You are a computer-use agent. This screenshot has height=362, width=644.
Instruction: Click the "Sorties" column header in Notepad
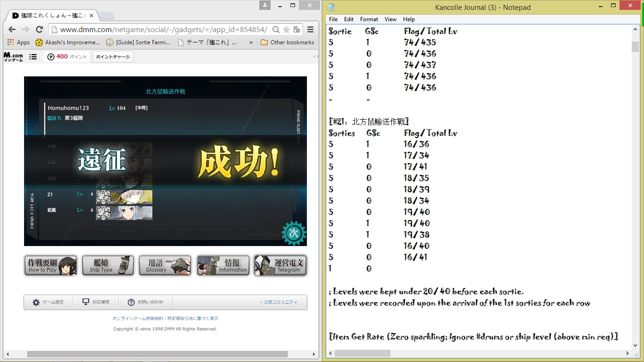pyautogui.click(x=342, y=133)
